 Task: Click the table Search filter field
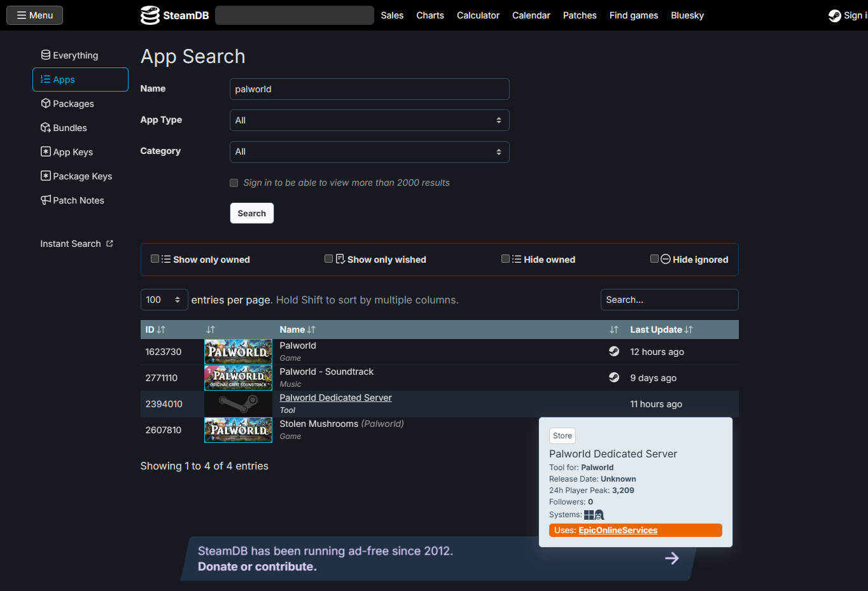pyautogui.click(x=669, y=299)
